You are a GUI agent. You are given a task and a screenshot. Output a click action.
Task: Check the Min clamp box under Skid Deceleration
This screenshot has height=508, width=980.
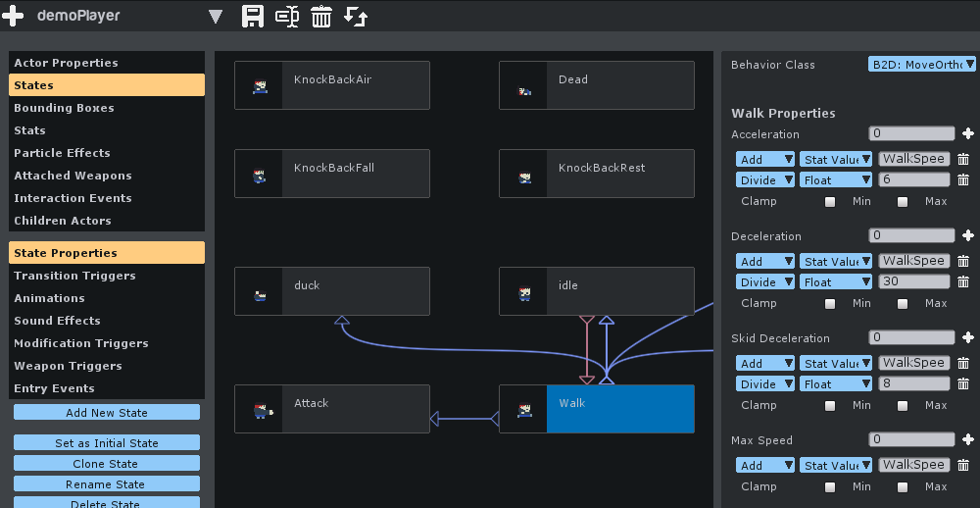(x=831, y=406)
